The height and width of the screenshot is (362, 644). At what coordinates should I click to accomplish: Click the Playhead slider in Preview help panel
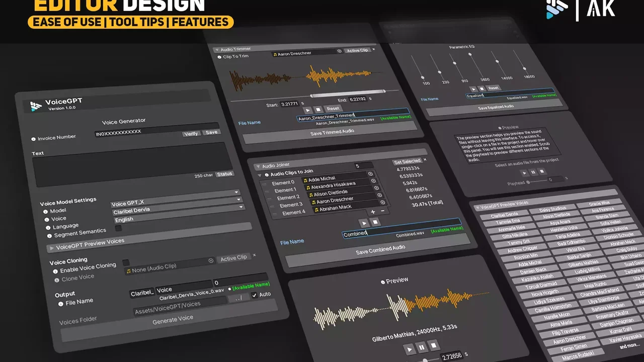coord(538,180)
